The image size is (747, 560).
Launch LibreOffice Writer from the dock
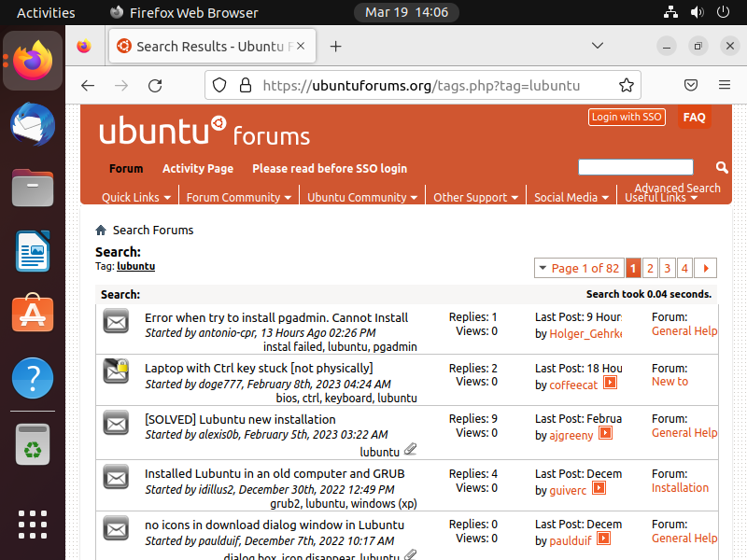click(x=33, y=251)
